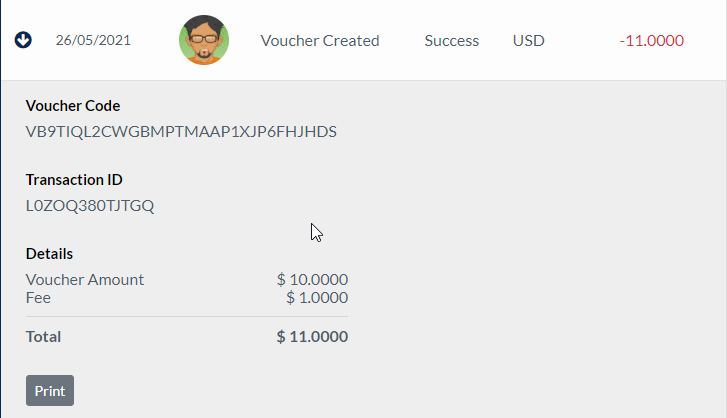Viewport: 727px width, 418px height.
Task: Click the Fee label
Action: [x=38, y=297]
